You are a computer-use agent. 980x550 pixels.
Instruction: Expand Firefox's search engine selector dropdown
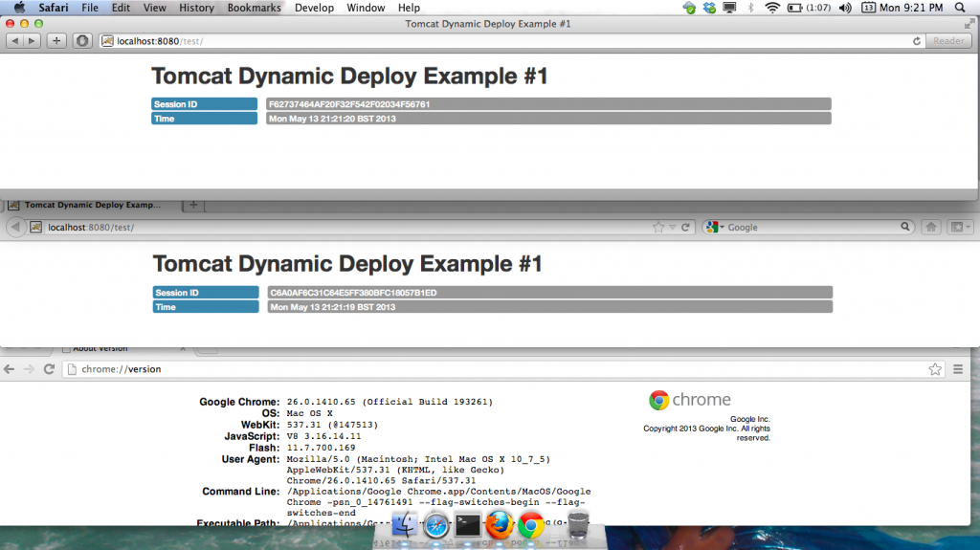tap(714, 228)
